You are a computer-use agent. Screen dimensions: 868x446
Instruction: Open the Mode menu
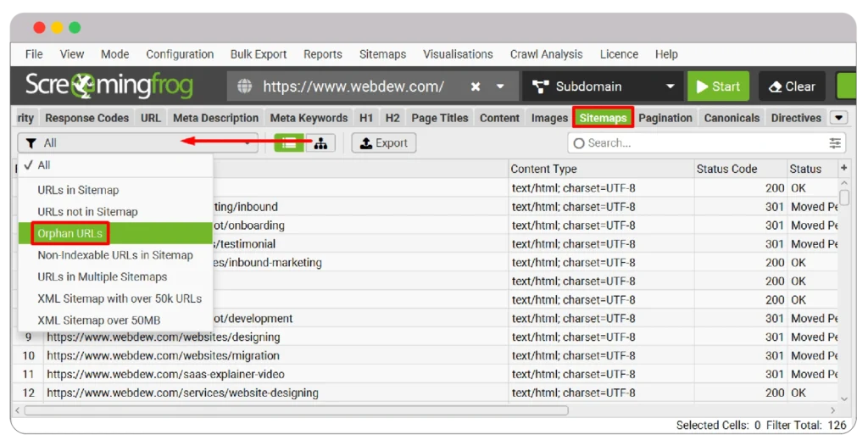click(114, 54)
